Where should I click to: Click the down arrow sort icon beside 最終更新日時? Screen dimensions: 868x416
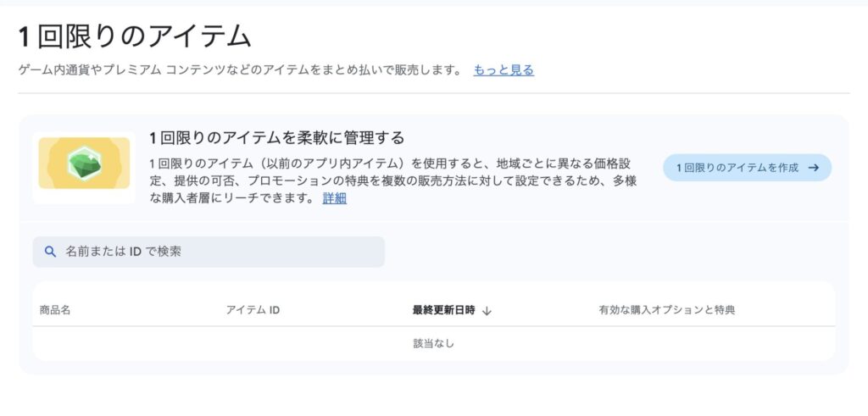[x=487, y=311]
